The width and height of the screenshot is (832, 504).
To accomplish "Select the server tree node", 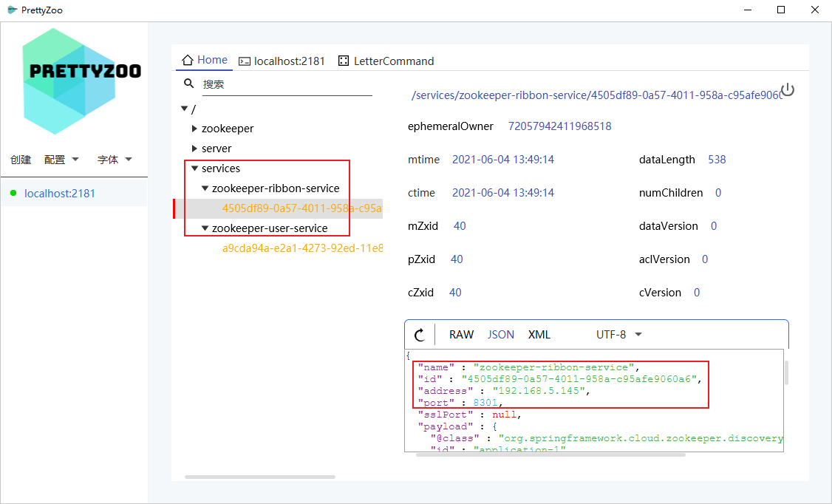I will tap(216, 149).
